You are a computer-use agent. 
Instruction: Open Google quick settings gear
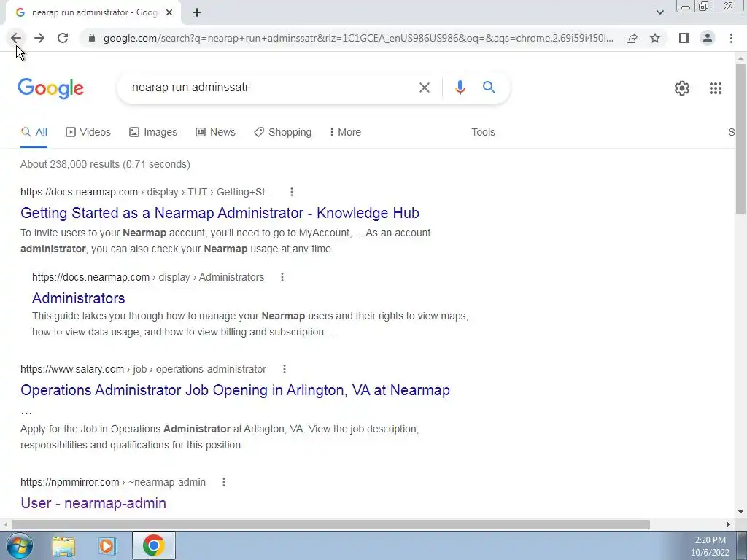pyautogui.click(x=682, y=88)
